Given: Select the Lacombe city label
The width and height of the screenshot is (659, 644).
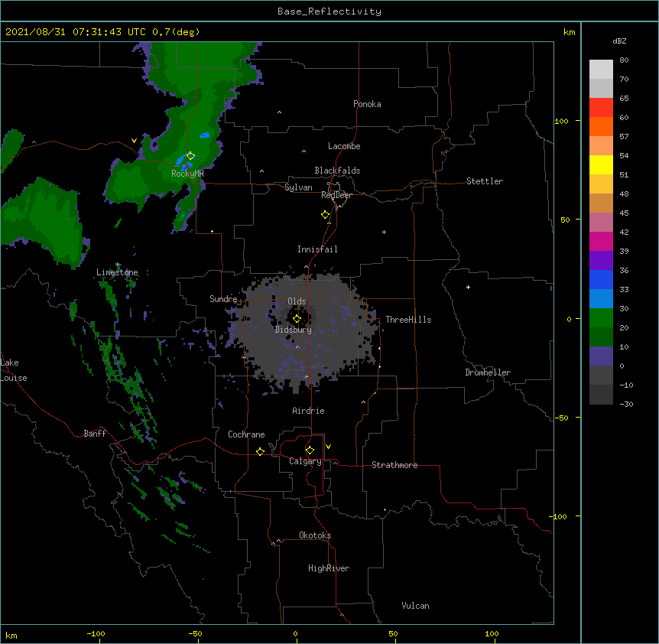Looking at the screenshot, I should [344, 146].
